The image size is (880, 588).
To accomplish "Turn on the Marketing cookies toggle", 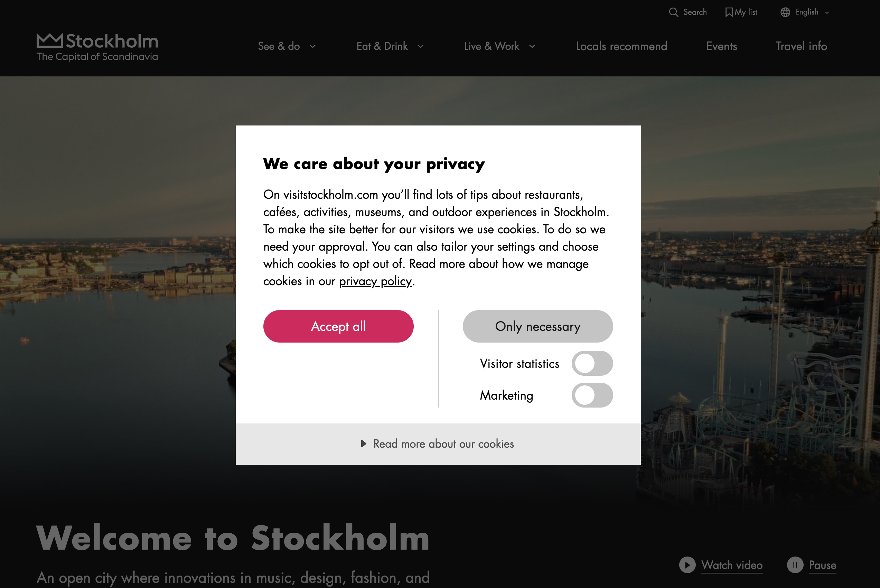I will [592, 395].
